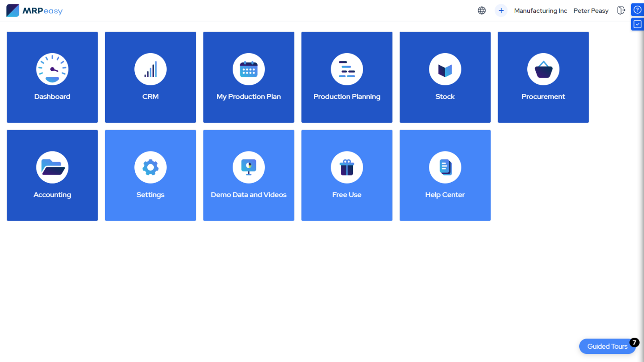This screenshot has height=362, width=644.
Task: Open the Procurement module
Action: click(543, 77)
